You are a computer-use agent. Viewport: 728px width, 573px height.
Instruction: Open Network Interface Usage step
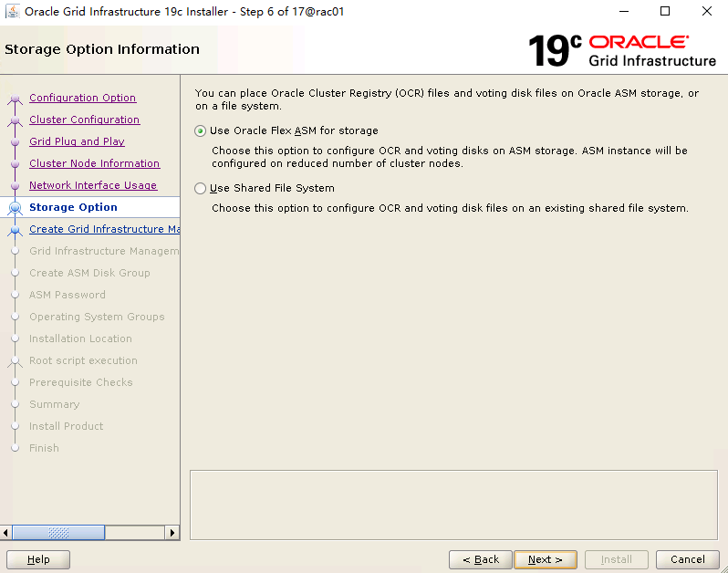point(93,185)
